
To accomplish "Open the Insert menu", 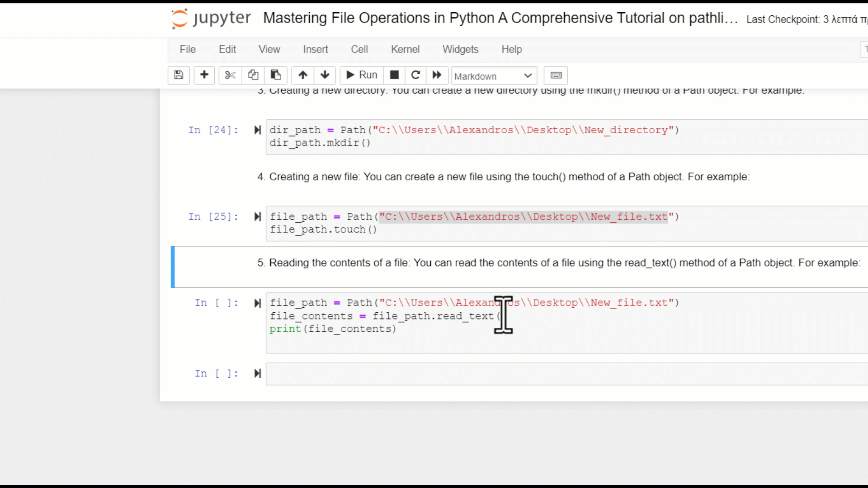I will (x=315, y=49).
